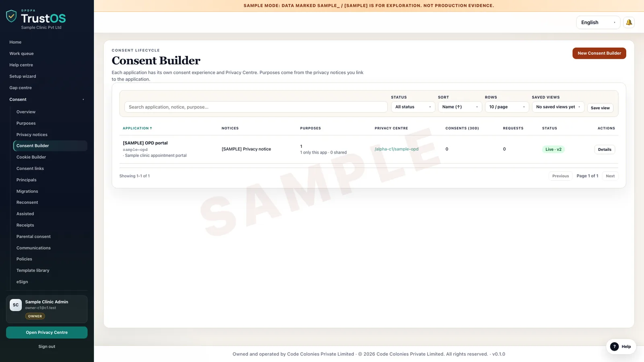Open the Name sort dropdown

tap(460, 107)
